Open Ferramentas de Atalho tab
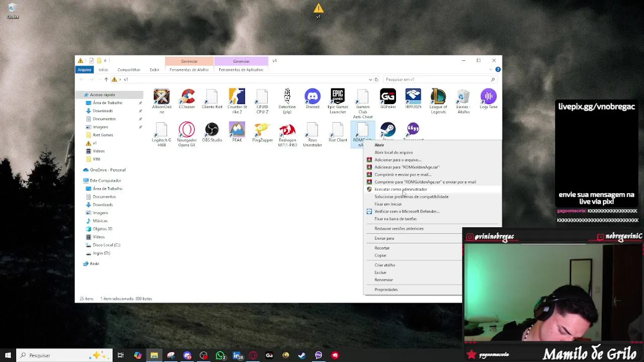644x362 pixels. click(x=189, y=69)
